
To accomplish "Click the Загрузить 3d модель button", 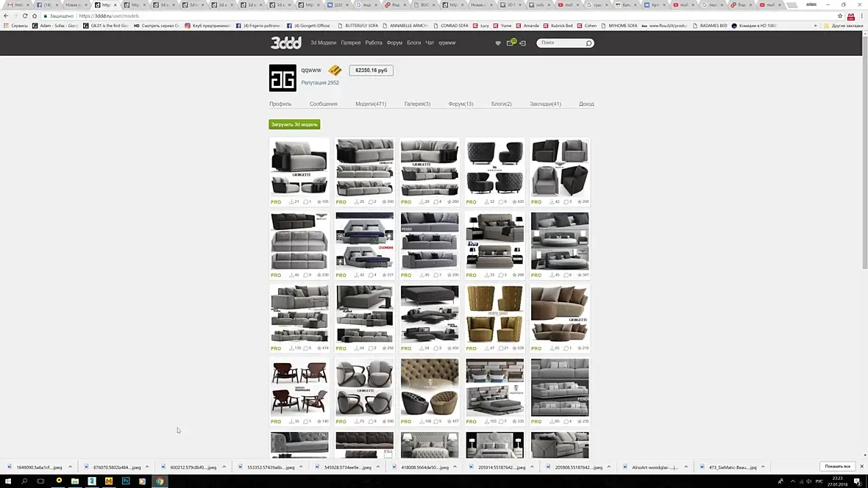I will (x=294, y=124).
